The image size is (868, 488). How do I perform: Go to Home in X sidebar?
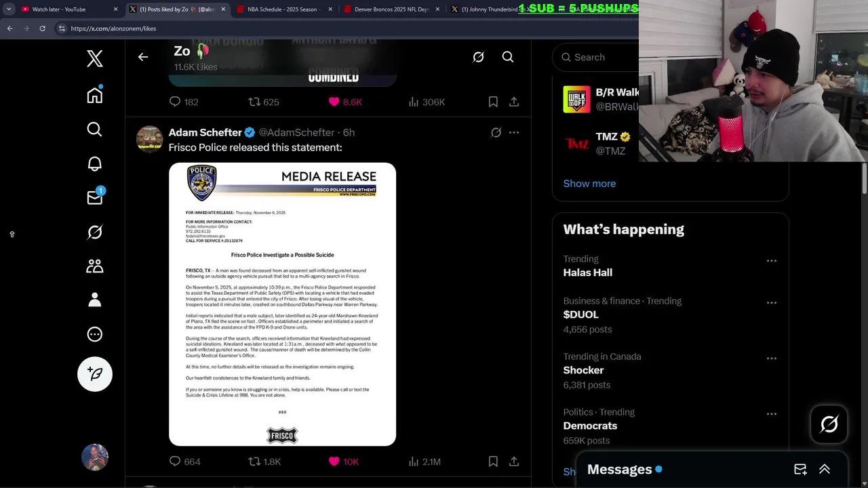tap(95, 95)
